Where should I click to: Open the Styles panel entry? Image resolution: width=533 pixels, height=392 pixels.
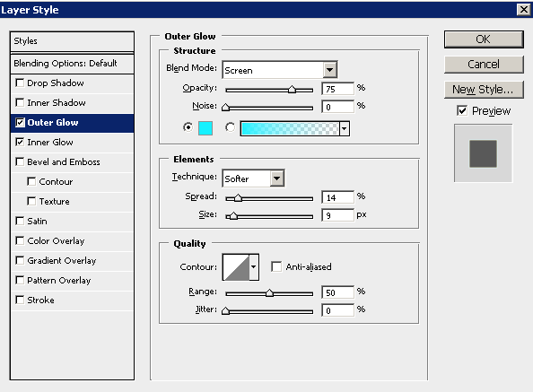pyautogui.click(x=72, y=41)
